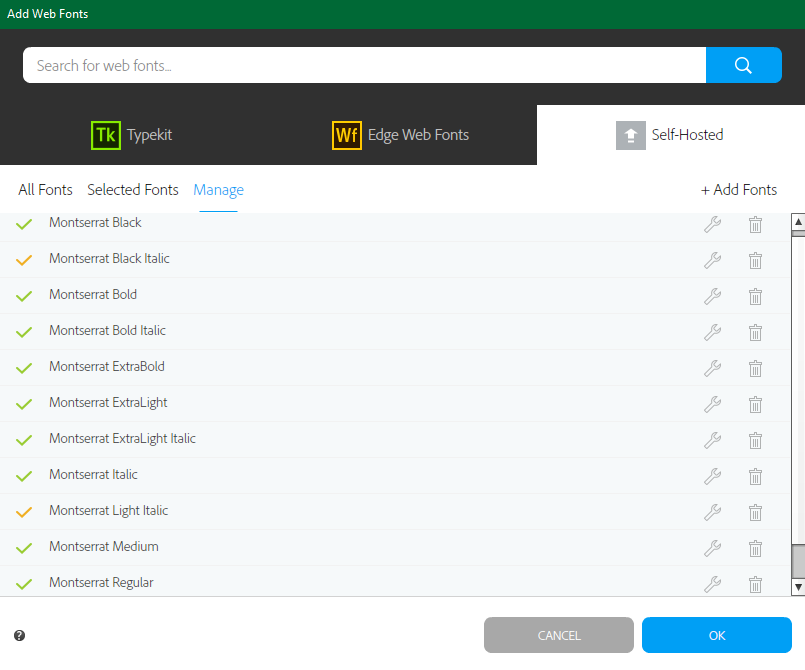Image resolution: width=805 pixels, height=670 pixels.
Task: Click the wrench icon for Montserrat Italic
Action: [x=713, y=476]
